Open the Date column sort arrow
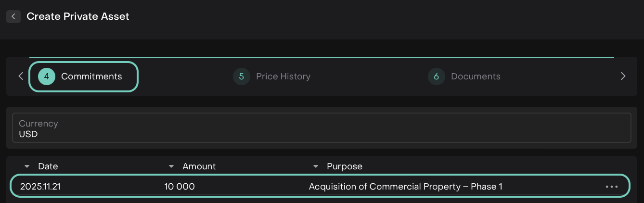The image size is (644, 203). [x=27, y=166]
